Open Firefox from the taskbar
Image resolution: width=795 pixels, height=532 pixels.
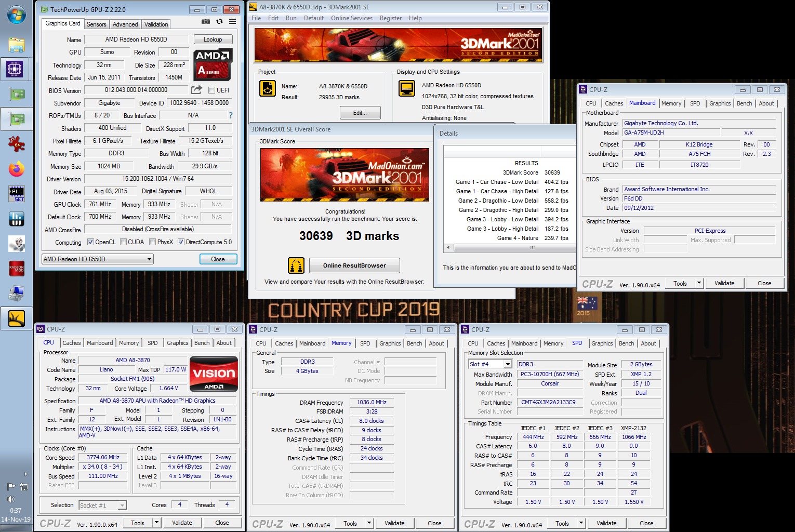pyautogui.click(x=16, y=169)
